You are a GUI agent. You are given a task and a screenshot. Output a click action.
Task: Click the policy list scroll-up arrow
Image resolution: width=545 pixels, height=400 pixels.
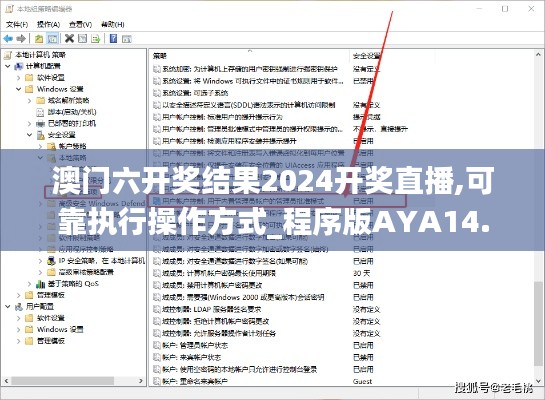click(538, 55)
